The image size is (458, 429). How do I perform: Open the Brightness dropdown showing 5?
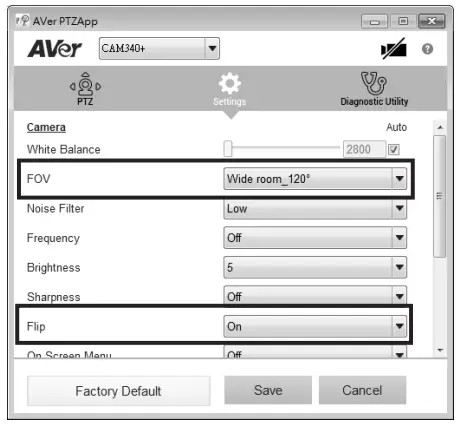click(315, 267)
